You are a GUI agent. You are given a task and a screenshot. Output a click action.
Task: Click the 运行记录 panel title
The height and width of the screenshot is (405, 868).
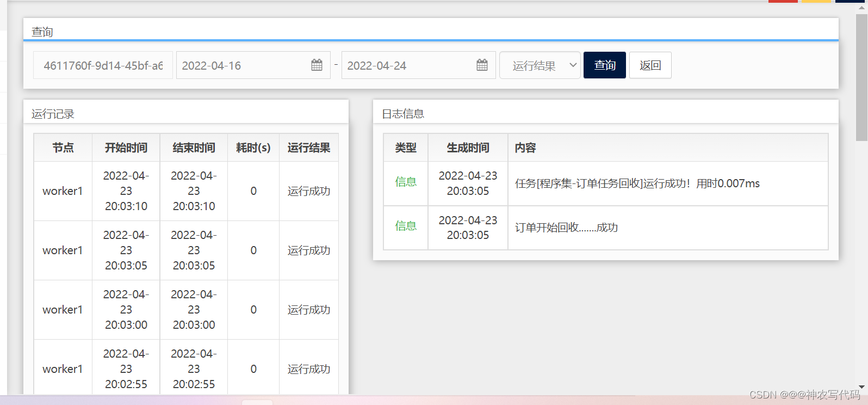(53, 114)
